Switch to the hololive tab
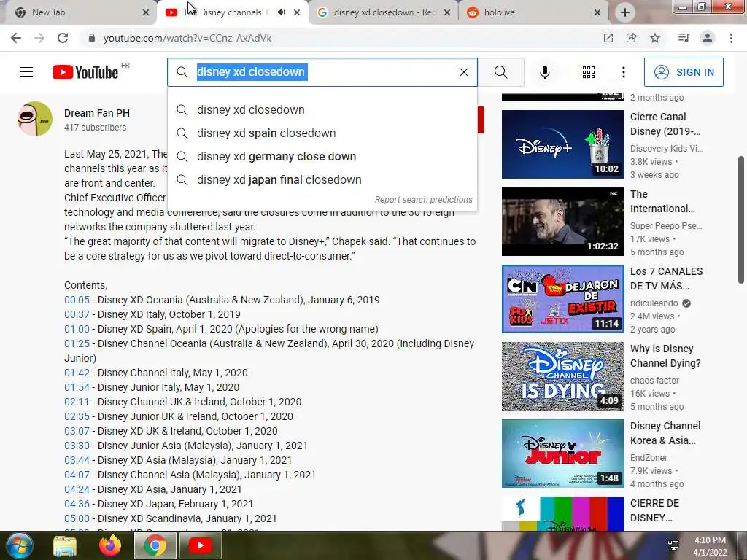Image resolution: width=747 pixels, height=560 pixels. [x=533, y=12]
